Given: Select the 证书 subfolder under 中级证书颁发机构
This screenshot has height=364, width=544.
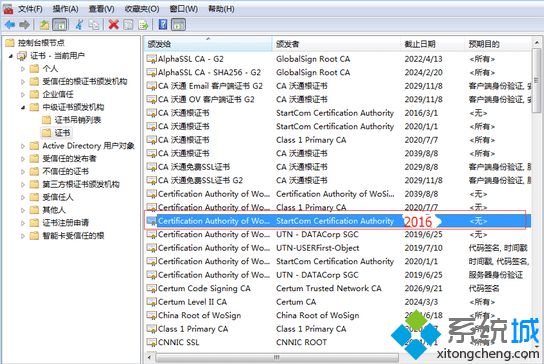Looking at the screenshot, I should point(62,133).
